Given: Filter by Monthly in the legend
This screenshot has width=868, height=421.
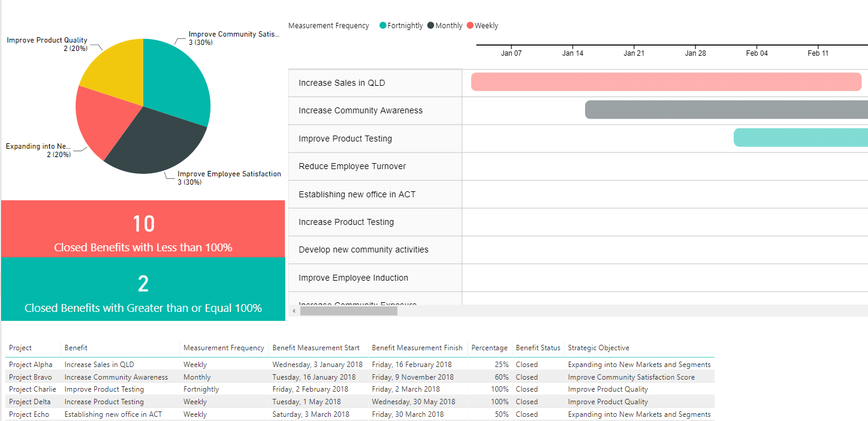Looking at the screenshot, I should click(445, 25).
